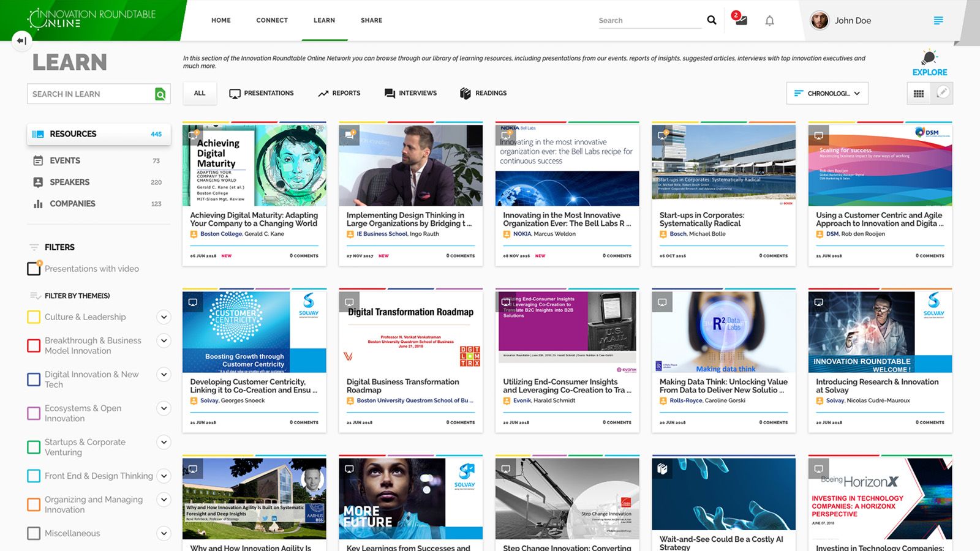Image resolution: width=980 pixels, height=551 pixels.
Task: Click the green Search in Learn icon
Action: click(x=160, y=94)
